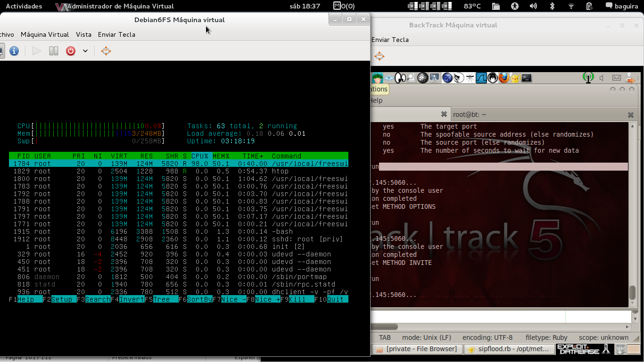
Task: Click the mosquito icon in BackTrack panel
Action: point(469,78)
